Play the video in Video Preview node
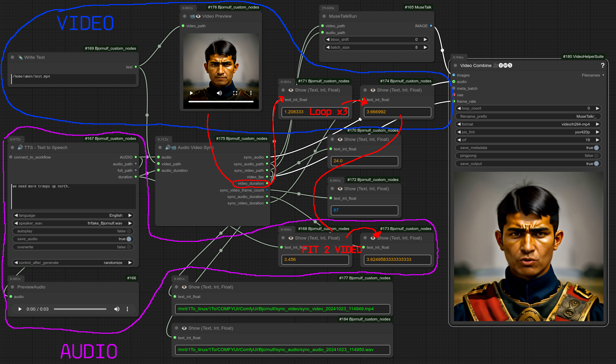Screen dimensions: 616x364 tap(192, 93)
